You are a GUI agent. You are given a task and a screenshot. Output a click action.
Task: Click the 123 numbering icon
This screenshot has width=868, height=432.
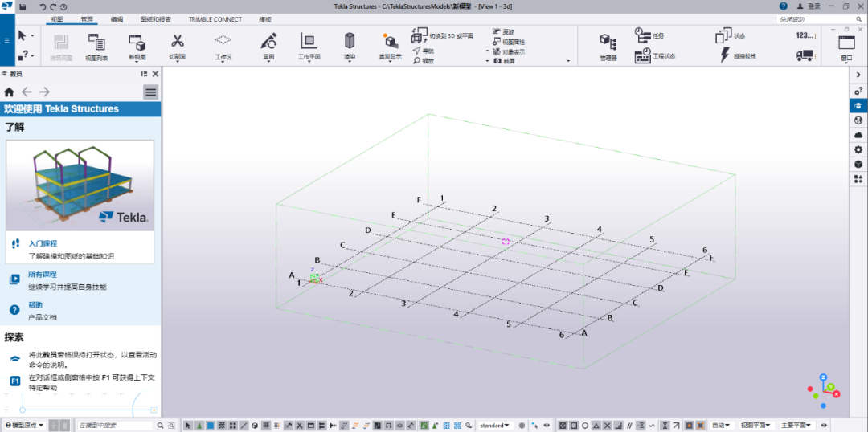click(x=806, y=35)
